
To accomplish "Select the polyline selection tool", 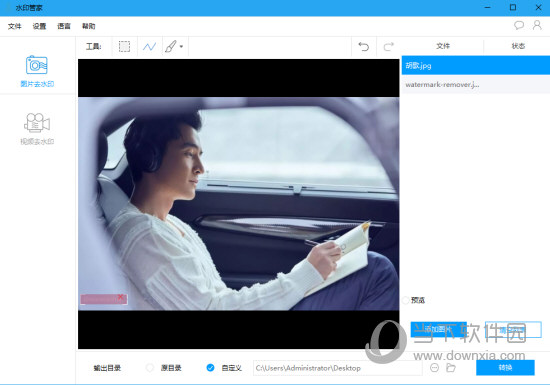I will click(x=149, y=46).
